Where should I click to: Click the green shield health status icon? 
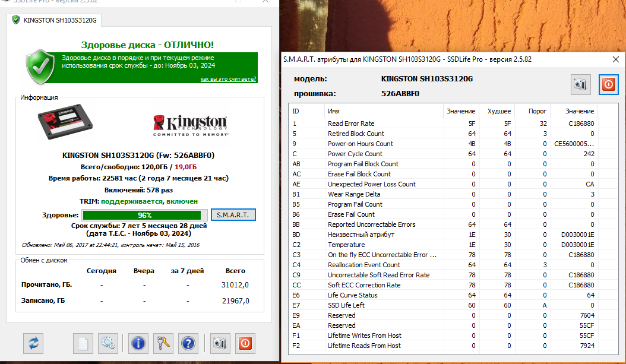pyautogui.click(x=40, y=68)
